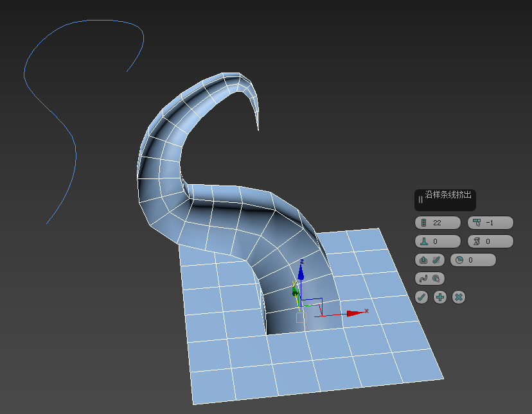Viewport: 532px width, 414px height.
Task: Toggle the Align to Face Normal checkbox
Action: point(436,260)
